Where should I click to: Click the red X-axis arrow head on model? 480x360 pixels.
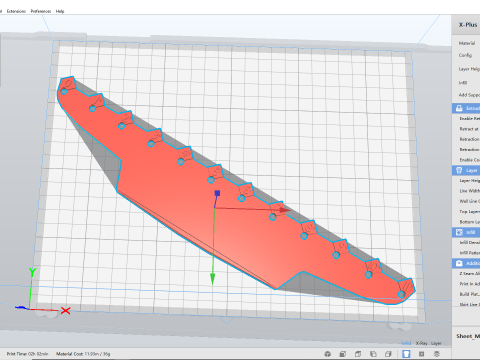(285, 210)
